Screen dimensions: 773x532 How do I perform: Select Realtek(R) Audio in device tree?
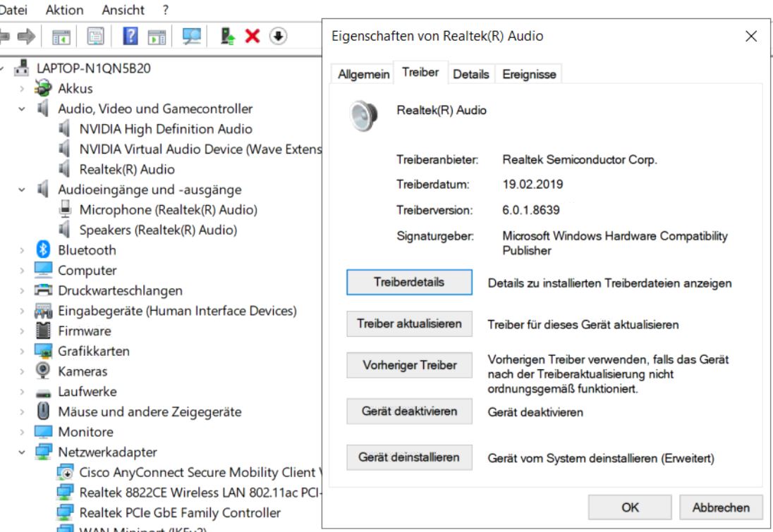click(127, 169)
